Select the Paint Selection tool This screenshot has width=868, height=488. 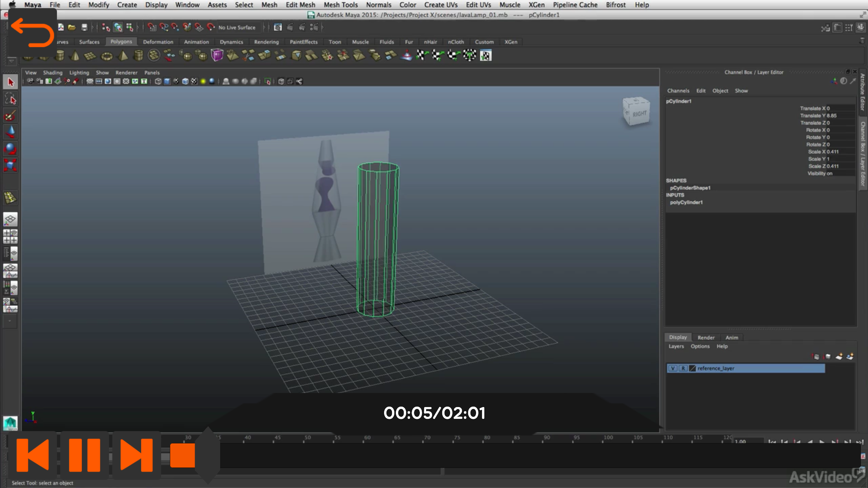coord(11,116)
